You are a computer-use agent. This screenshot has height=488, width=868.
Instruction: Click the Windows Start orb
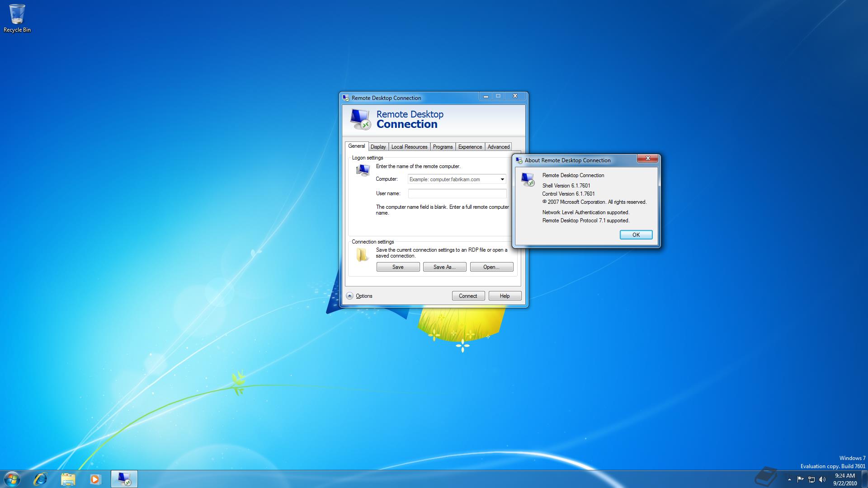point(12,479)
